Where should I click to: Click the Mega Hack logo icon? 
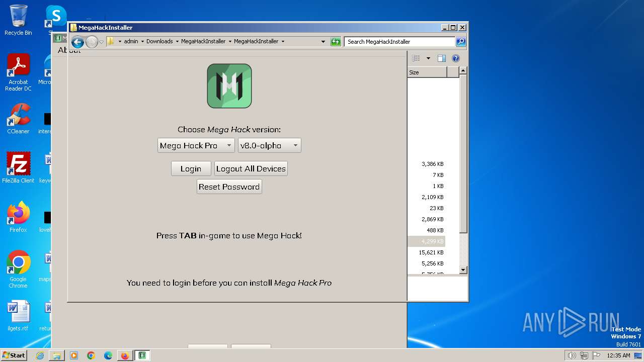tap(229, 86)
